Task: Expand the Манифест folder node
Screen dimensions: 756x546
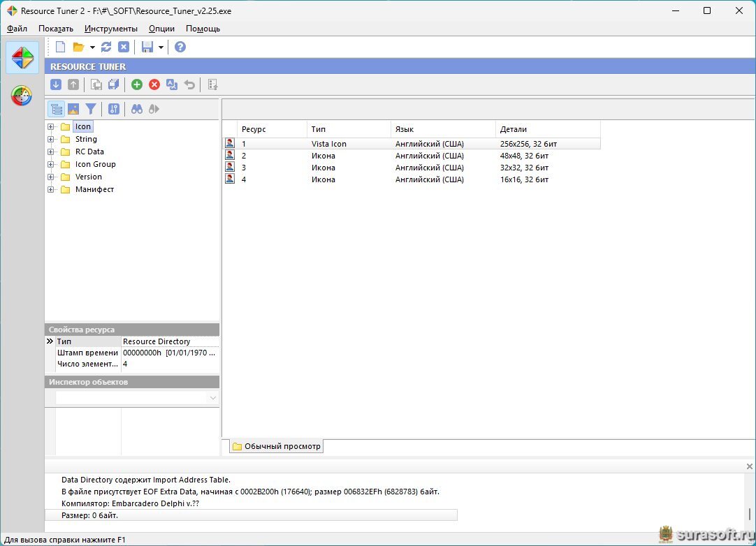Action: pos(50,189)
